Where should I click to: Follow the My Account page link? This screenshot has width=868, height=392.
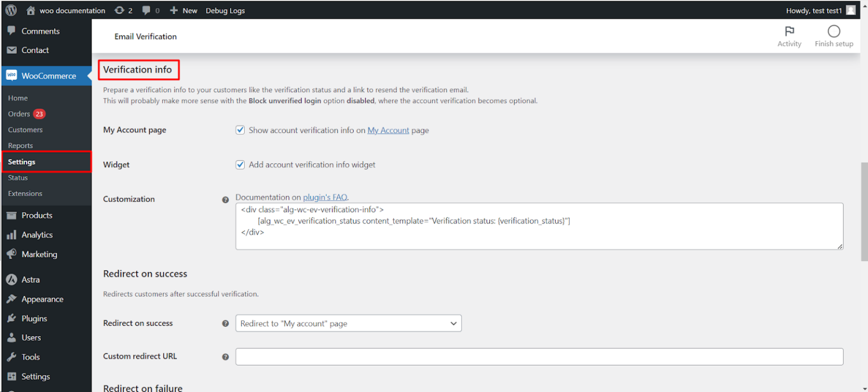(x=388, y=130)
